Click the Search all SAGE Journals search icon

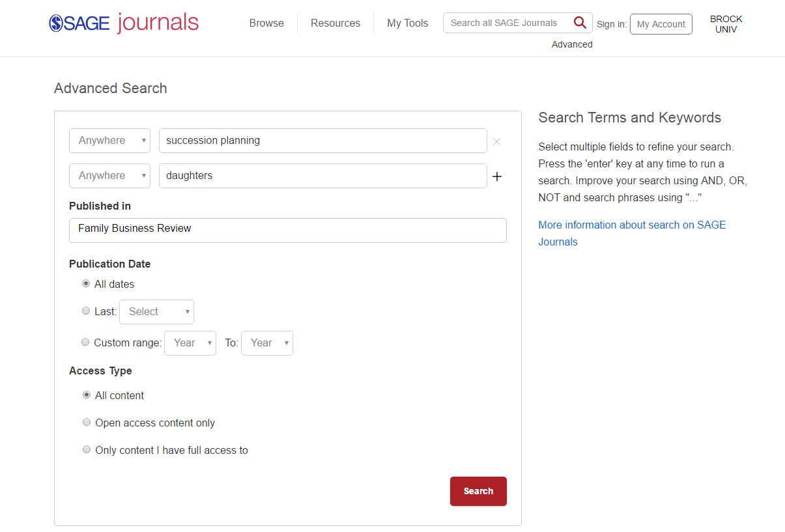tap(580, 22)
